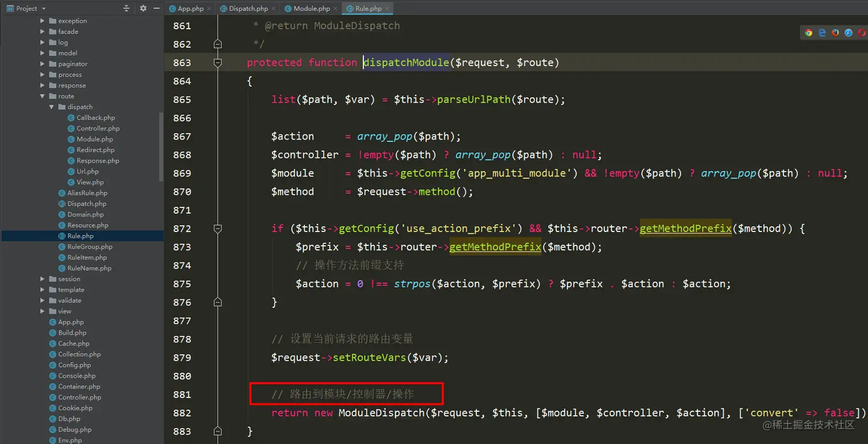The width and height of the screenshot is (868, 444).
Task: Expand the process folder
Action: tap(42, 75)
